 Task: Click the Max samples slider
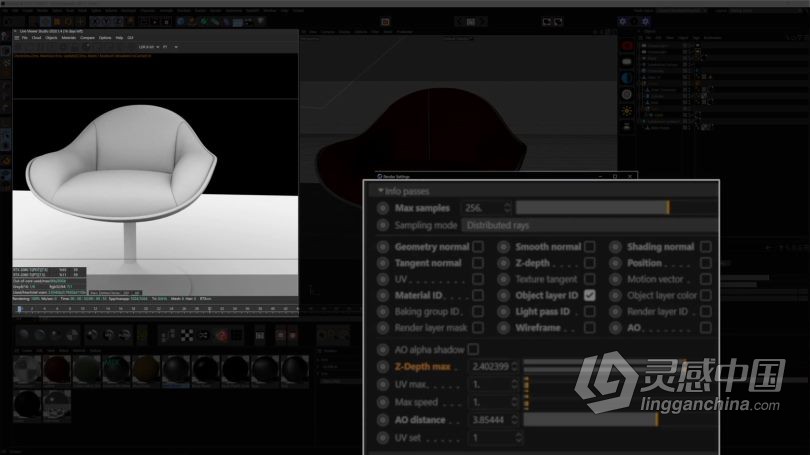coord(616,208)
